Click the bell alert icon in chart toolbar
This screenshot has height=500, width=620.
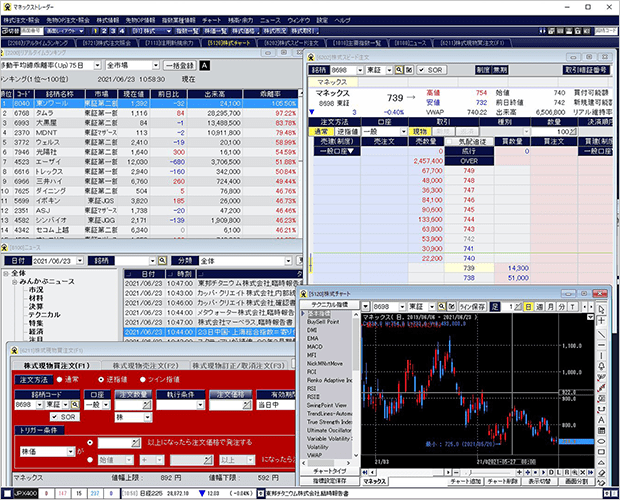click(x=601, y=366)
